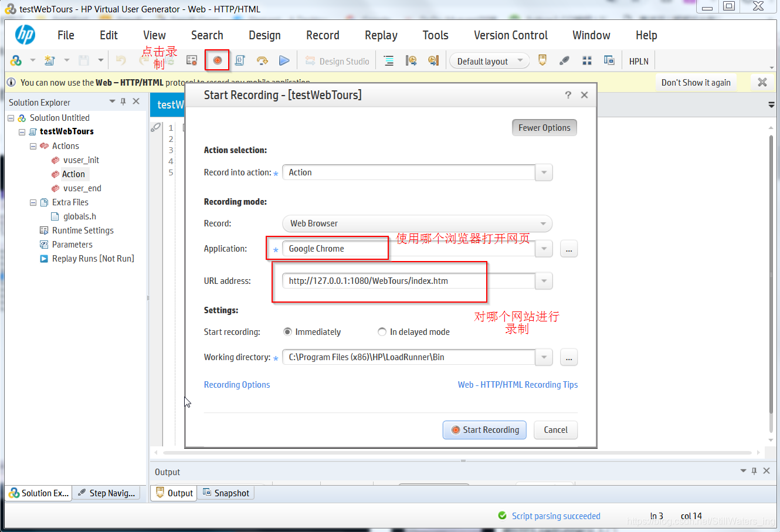Screen dimensions: 780x532
Task: Click the URL address input field
Action: click(409, 281)
